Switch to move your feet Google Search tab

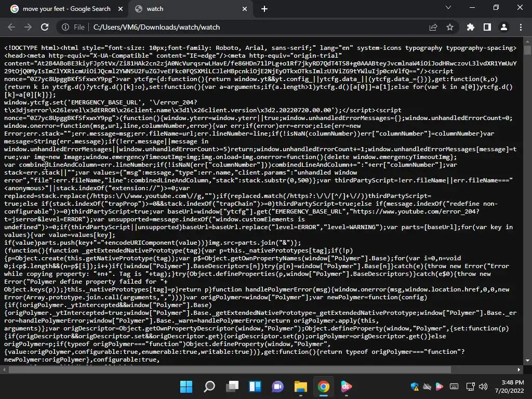66,9
